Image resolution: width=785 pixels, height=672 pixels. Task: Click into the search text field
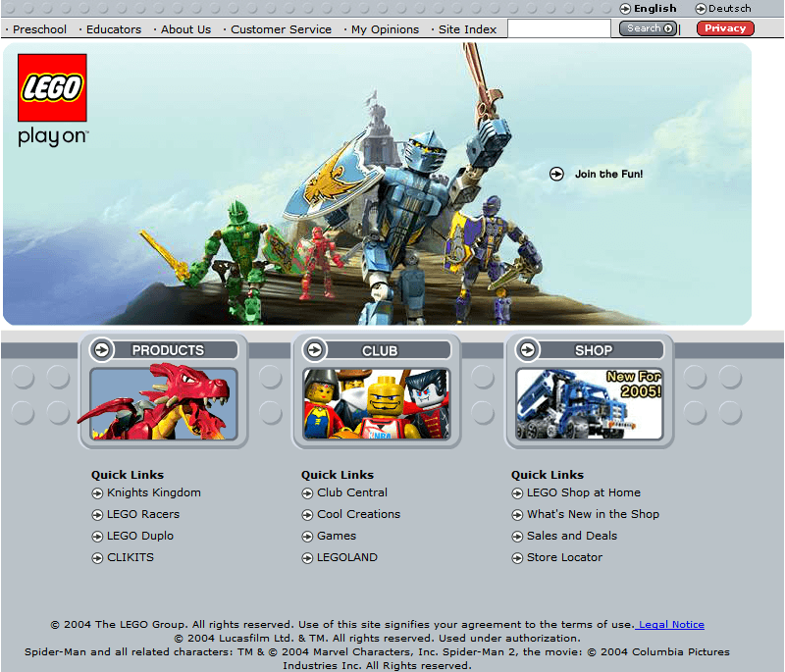559,28
